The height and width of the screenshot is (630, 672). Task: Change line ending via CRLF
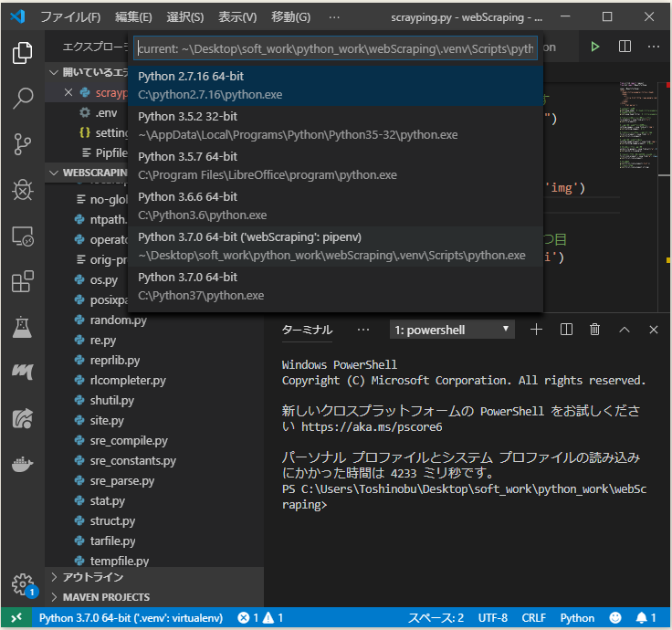[533, 617]
